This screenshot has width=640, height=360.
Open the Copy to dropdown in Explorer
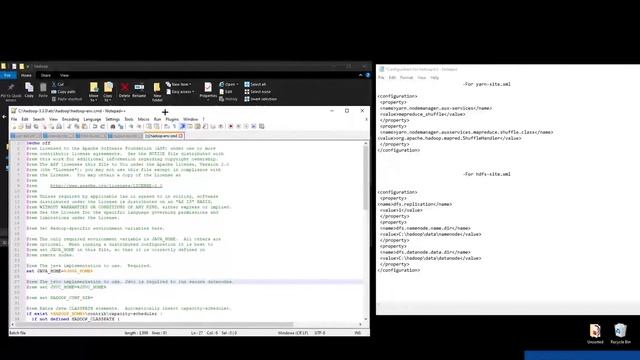tap(108, 92)
